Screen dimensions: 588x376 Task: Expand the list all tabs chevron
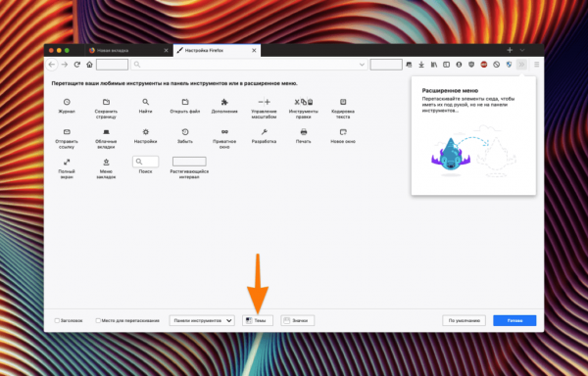[522, 50]
